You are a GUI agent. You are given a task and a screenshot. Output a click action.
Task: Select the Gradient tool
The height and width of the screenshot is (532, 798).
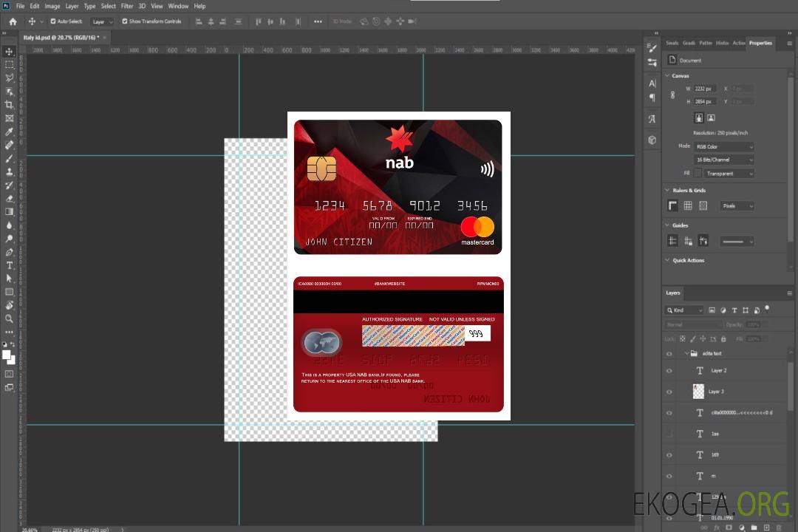click(9, 212)
